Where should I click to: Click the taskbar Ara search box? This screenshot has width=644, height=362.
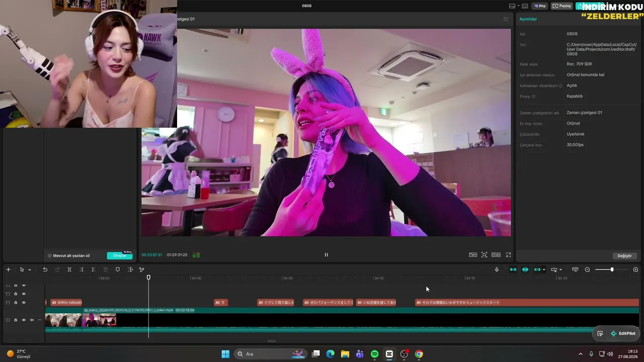click(272, 354)
